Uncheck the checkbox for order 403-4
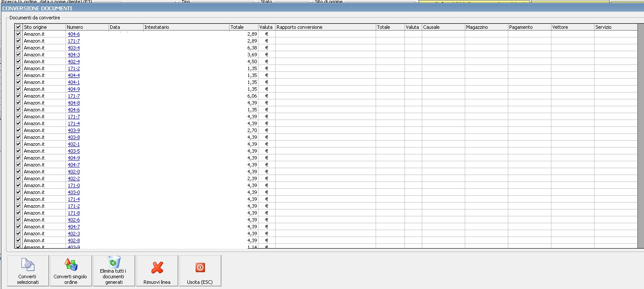The width and height of the screenshot is (644, 289). 18,48
